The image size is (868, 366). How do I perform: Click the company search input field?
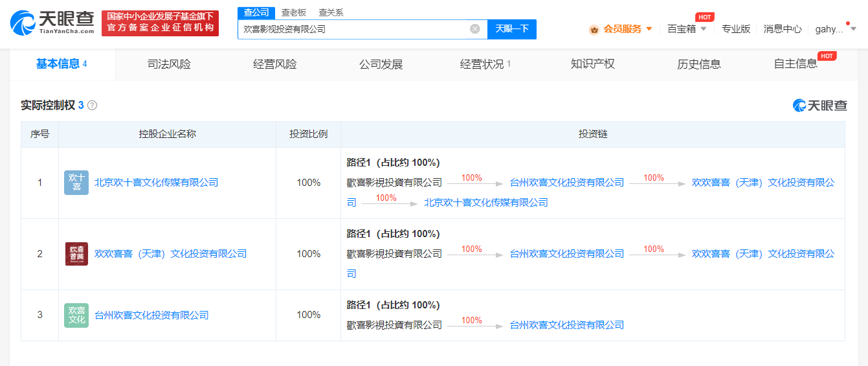[x=353, y=29]
